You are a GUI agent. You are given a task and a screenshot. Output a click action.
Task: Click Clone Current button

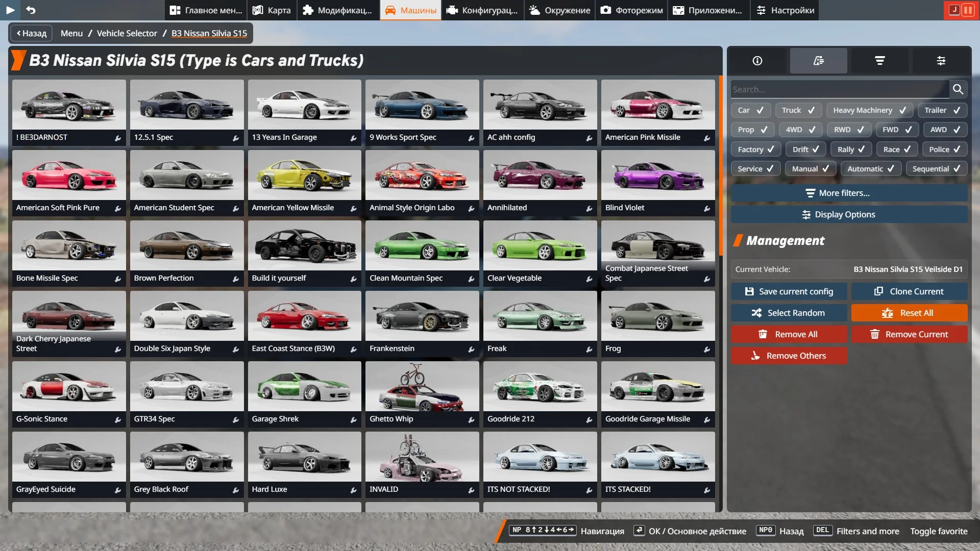tap(909, 291)
